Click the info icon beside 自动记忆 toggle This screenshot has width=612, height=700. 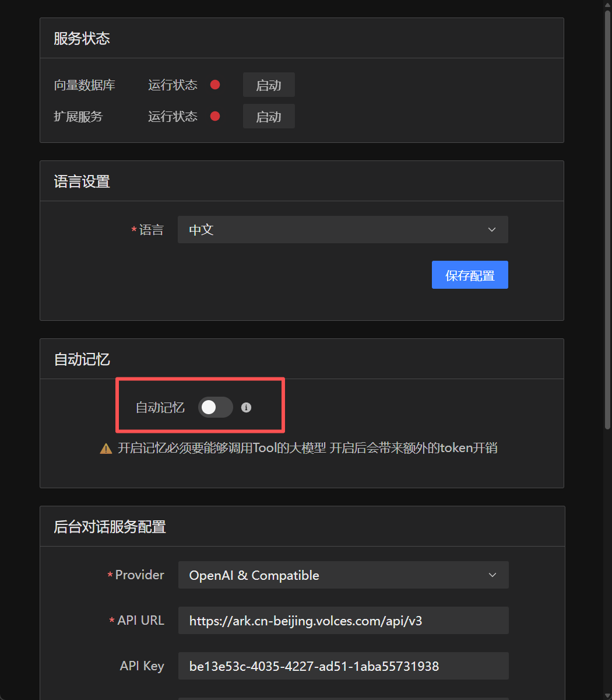pos(247,408)
